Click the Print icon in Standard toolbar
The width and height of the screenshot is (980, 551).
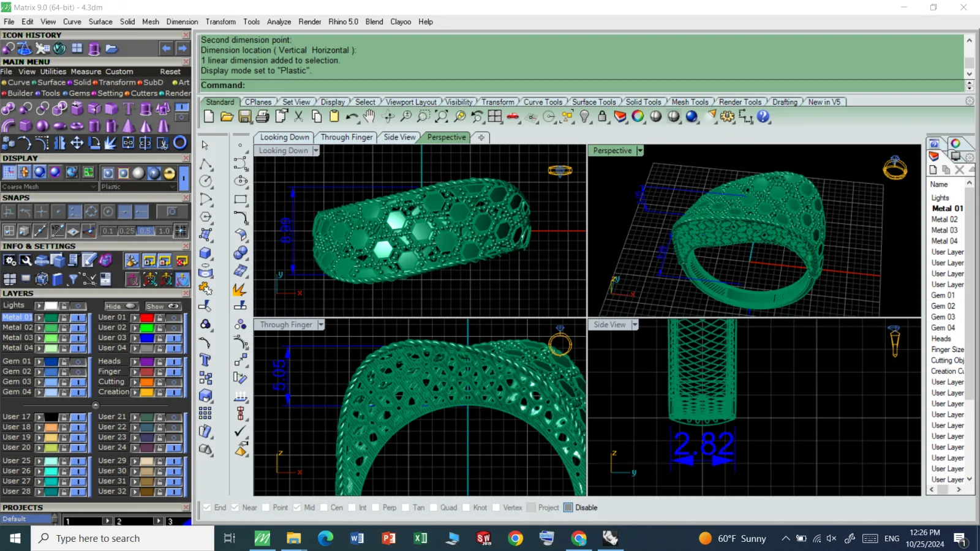tap(263, 116)
